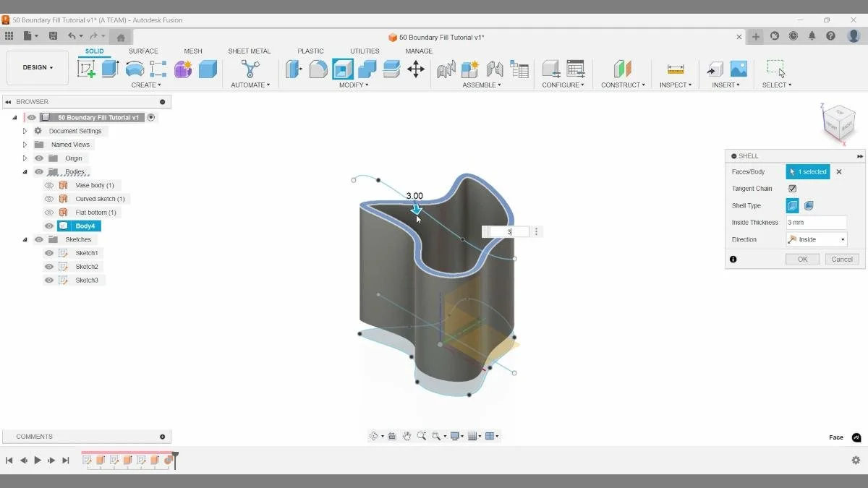Switch to the SHEET METAL tab
Viewport: 868px width, 488px height.
[x=249, y=51]
